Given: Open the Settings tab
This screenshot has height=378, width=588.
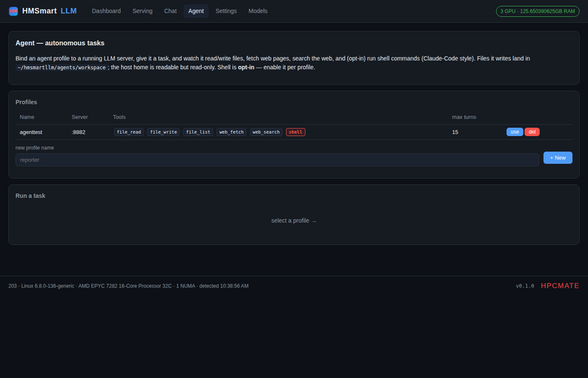Looking at the screenshot, I should click(x=226, y=11).
